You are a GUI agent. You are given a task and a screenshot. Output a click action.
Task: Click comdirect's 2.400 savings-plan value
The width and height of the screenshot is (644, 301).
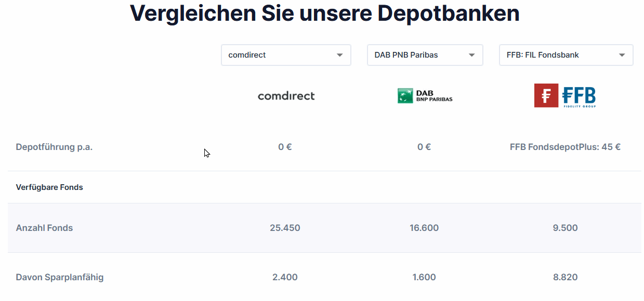[x=285, y=277]
